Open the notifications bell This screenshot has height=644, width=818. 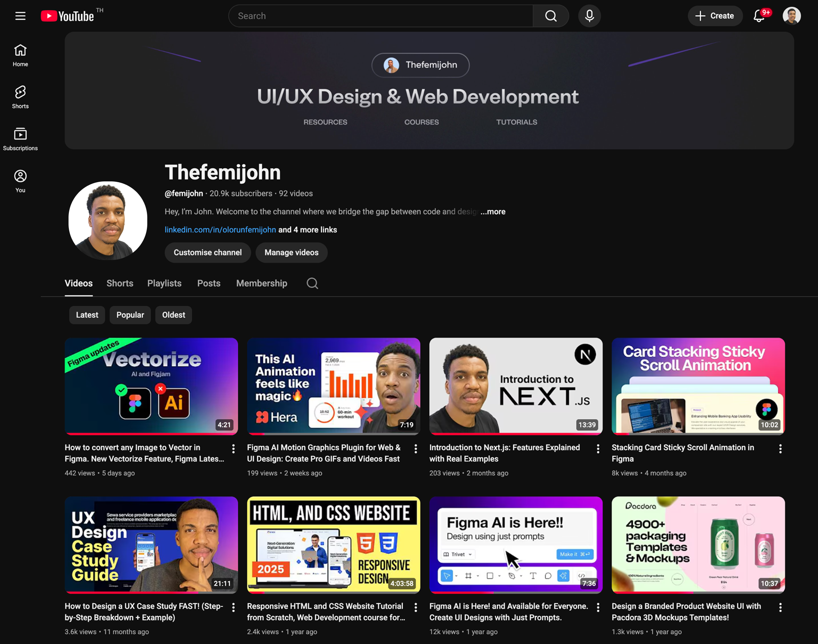(759, 16)
